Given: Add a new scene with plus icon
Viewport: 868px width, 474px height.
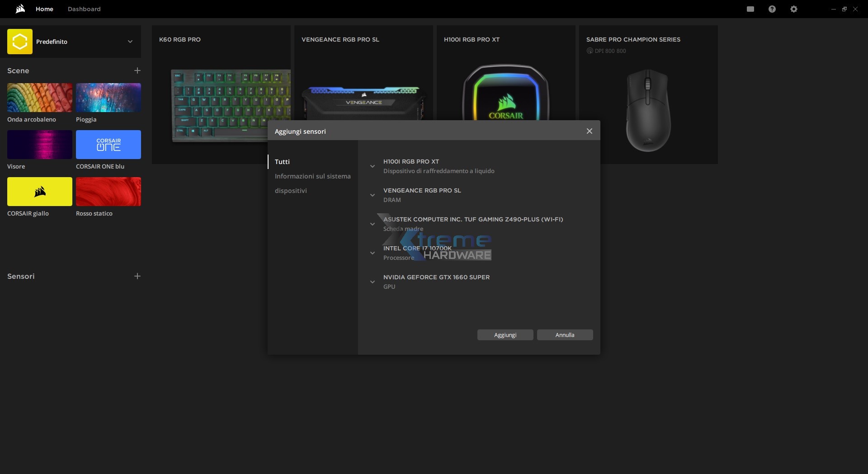Looking at the screenshot, I should [x=137, y=70].
